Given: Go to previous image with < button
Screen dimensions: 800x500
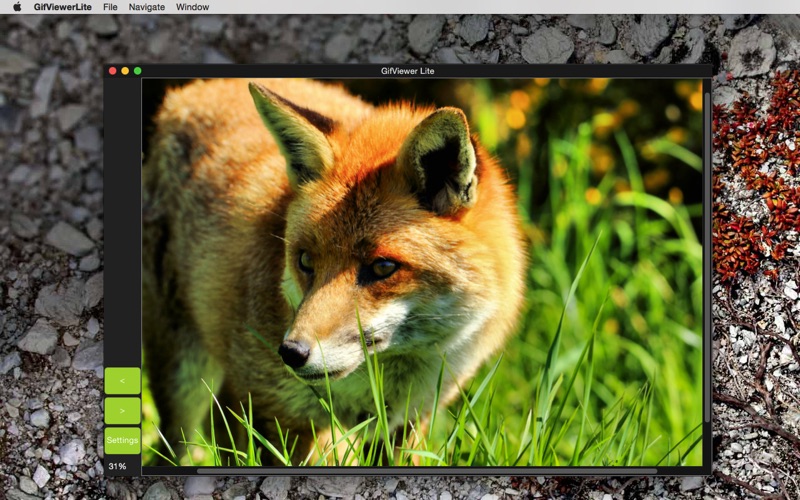Looking at the screenshot, I should (x=122, y=381).
